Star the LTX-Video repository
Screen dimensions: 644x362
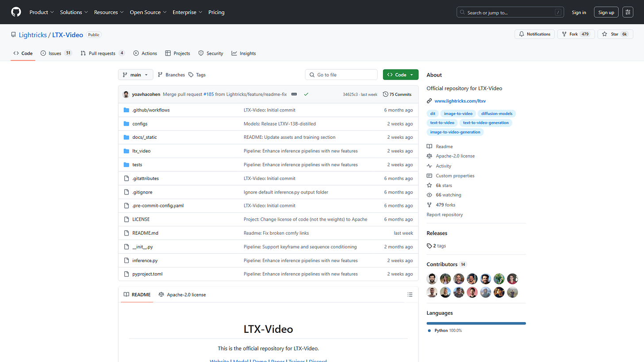(615, 34)
